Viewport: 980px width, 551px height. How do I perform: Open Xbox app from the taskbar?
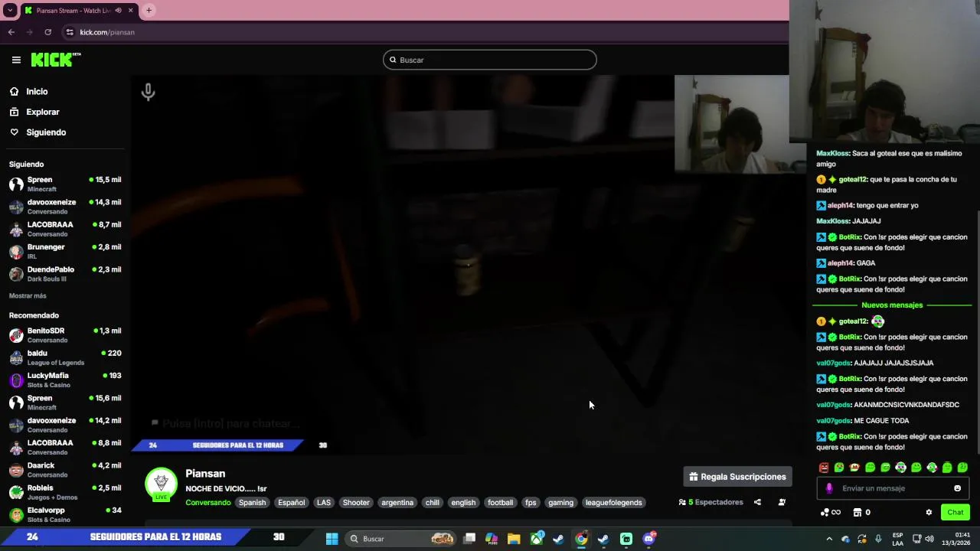536,539
